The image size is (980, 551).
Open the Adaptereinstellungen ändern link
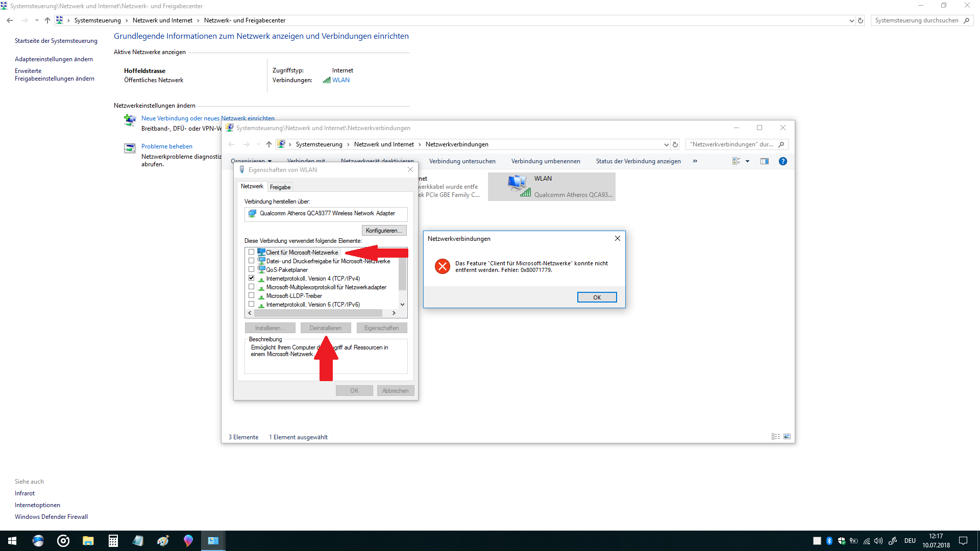54,59
